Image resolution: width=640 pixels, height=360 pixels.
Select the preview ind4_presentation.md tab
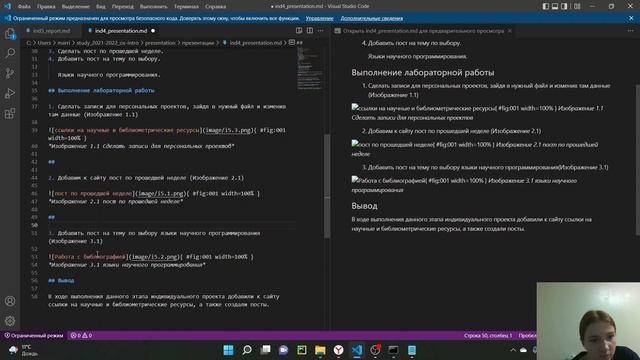(423, 31)
